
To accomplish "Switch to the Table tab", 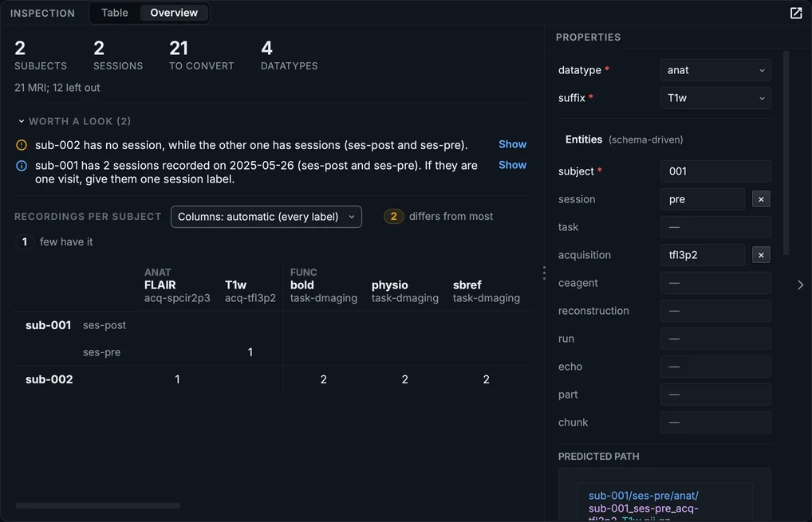I will tap(114, 13).
